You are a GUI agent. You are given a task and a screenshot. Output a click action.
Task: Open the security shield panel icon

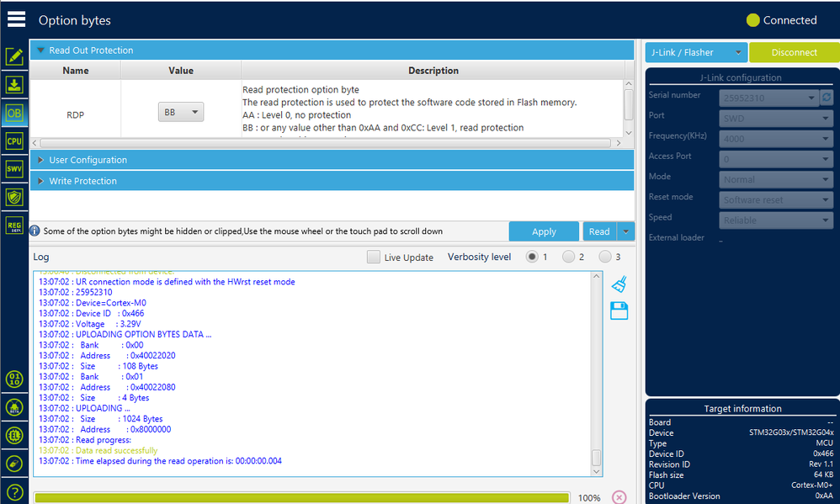[14, 197]
